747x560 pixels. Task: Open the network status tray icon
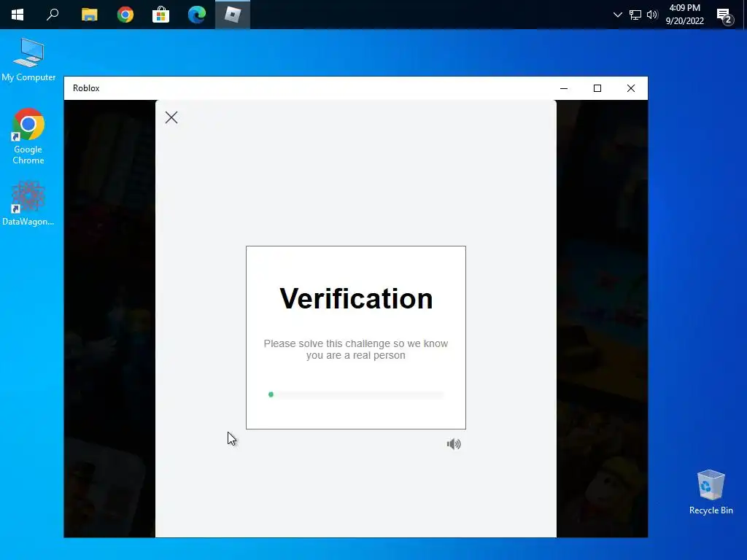pos(635,15)
